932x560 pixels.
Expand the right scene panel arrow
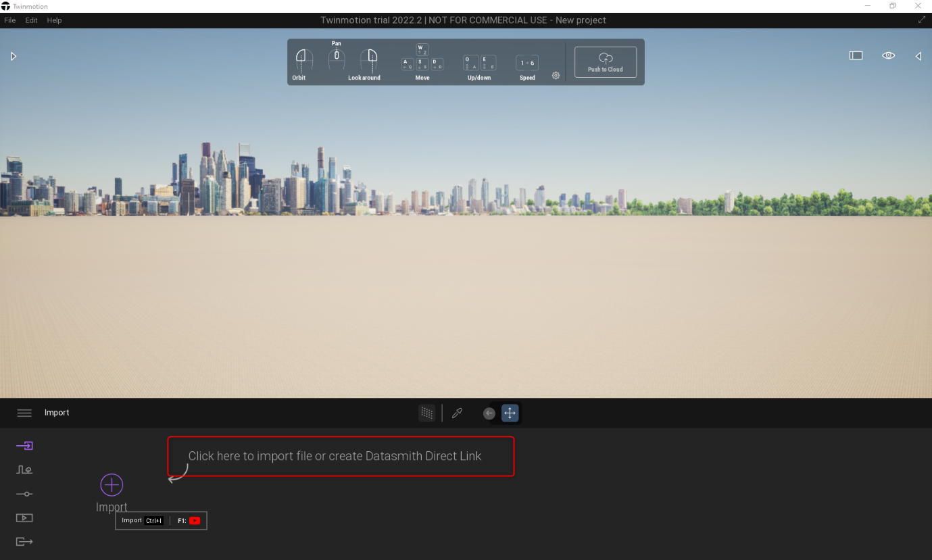coord(918,57)
